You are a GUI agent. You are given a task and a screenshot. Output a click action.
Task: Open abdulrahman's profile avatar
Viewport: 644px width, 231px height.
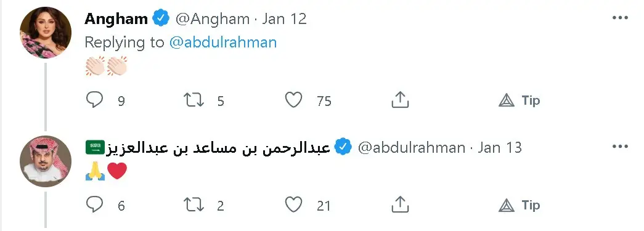(x=46, y=161)
